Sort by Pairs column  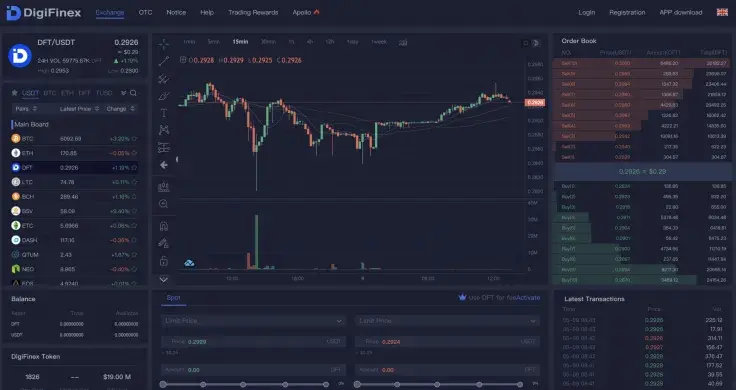(x=26, y=109)
